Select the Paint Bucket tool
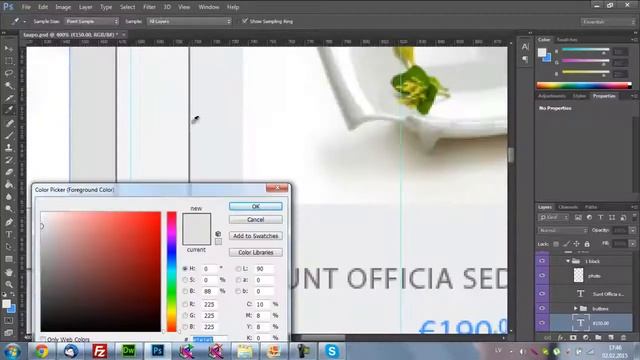Image resolution: width=640 pixels, height=360 pixels. click(9, 184)
